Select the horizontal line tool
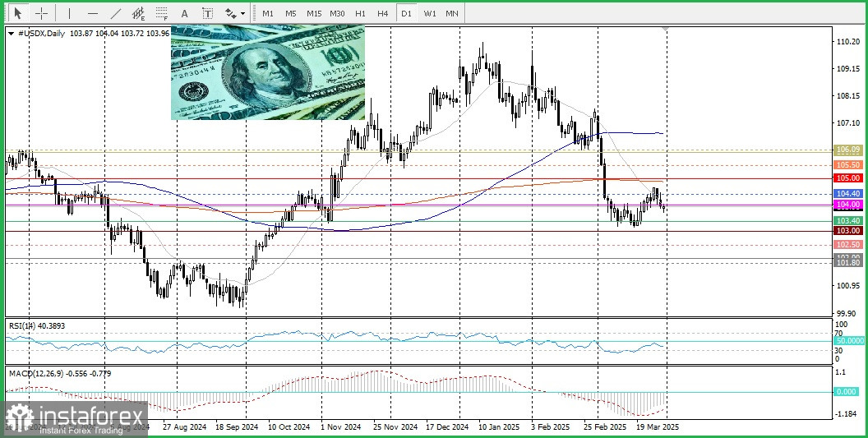The height and width of the screenshot is (438, 868). click(x=92, y=13)
